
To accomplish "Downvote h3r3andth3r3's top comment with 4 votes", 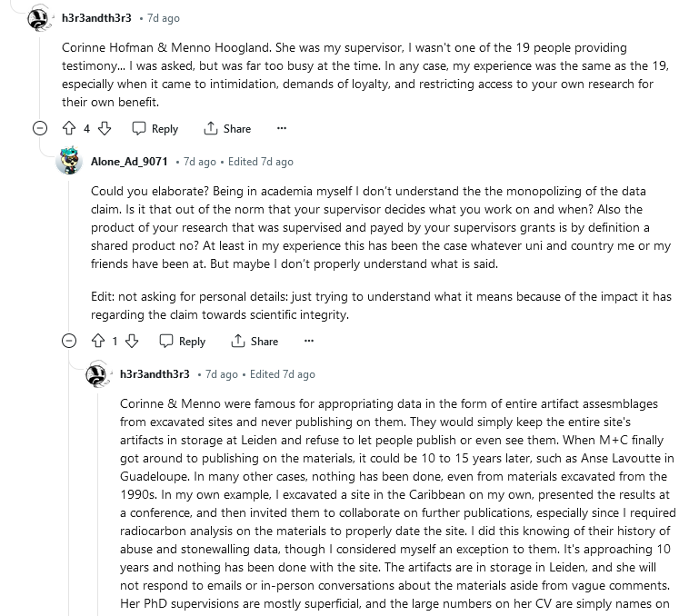I will [x=104, y=129].
